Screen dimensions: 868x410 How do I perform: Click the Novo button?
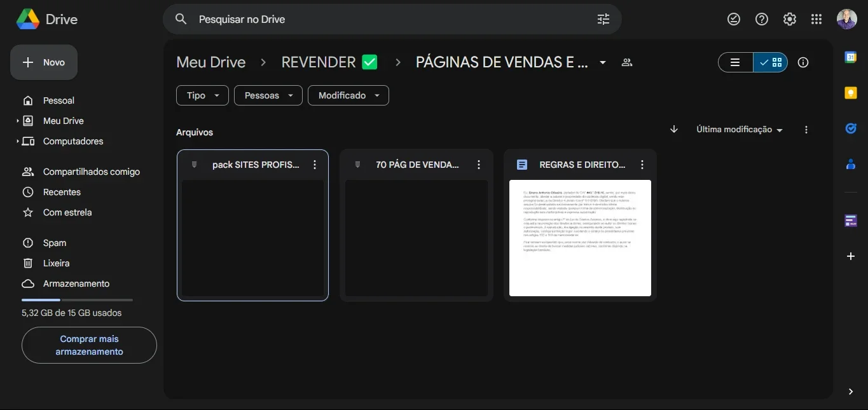pos(44,62)
